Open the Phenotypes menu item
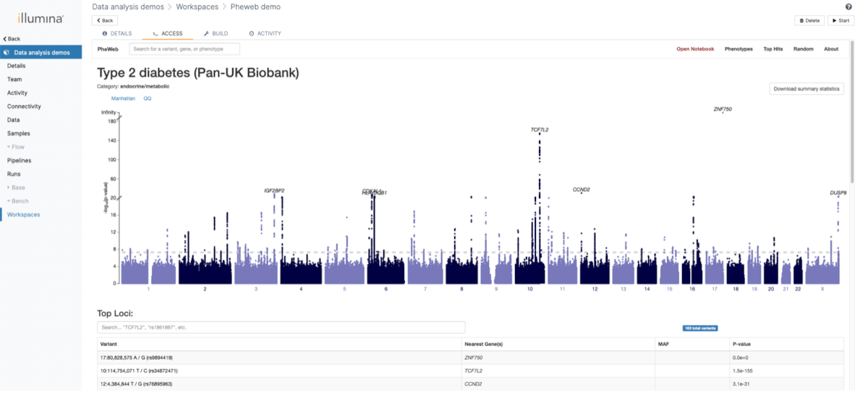 tap(739, 49)
